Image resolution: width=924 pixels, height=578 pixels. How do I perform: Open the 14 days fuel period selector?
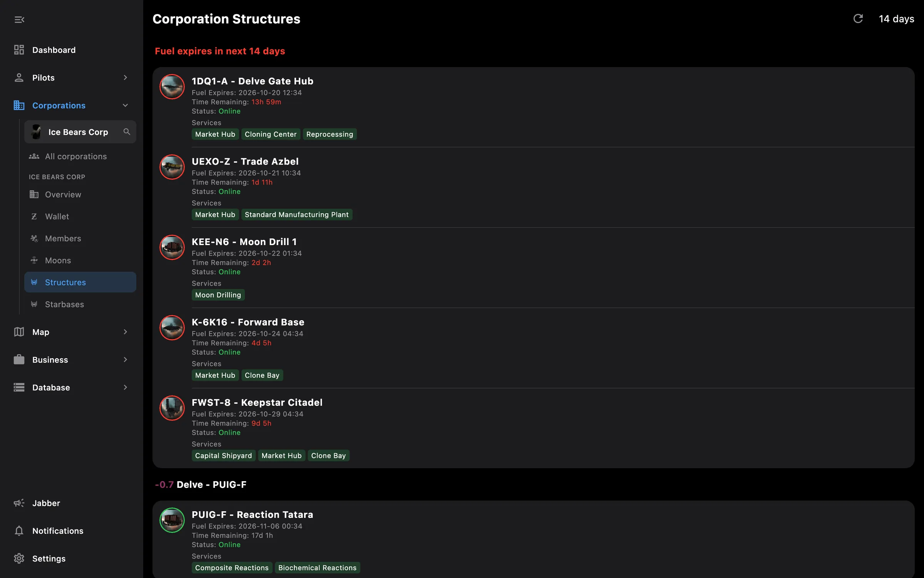(896, 18)
